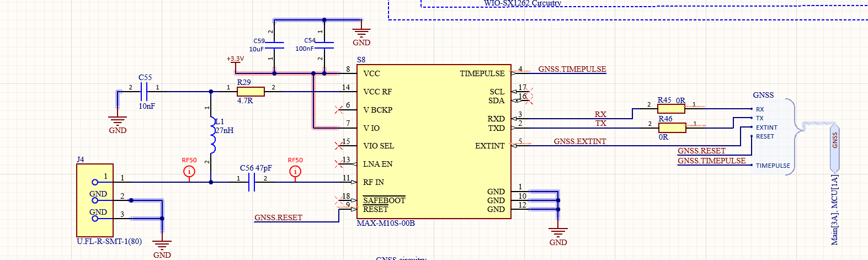Select no-connect cross on pin 6 V BCKP
Screen dimensions: 868x260
click(339, 110)
